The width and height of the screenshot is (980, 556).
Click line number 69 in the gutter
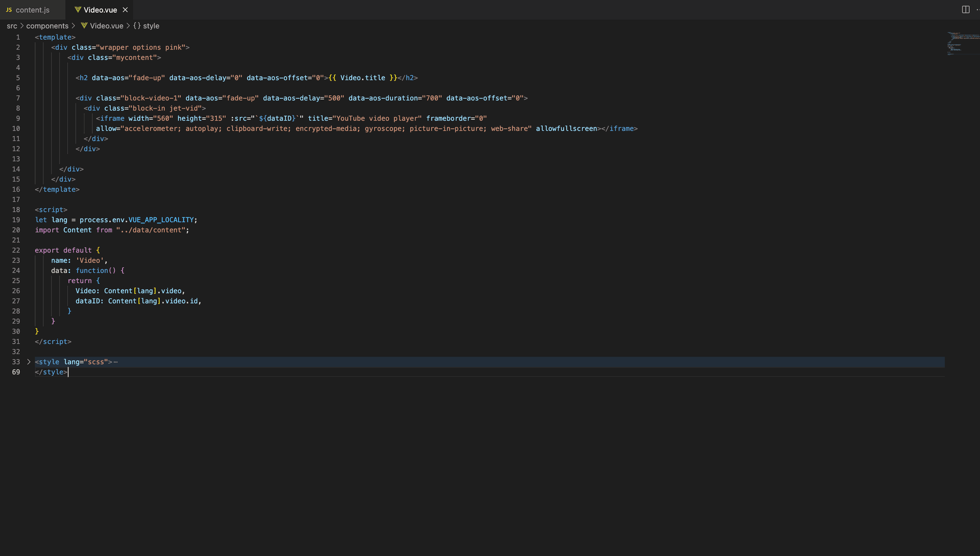tap(16, 372)
